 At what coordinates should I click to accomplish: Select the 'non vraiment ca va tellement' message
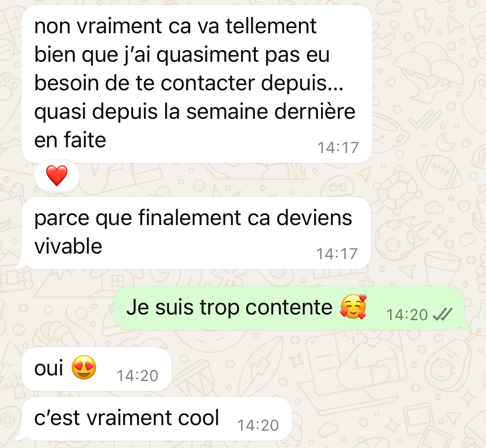tap(197, 84)
